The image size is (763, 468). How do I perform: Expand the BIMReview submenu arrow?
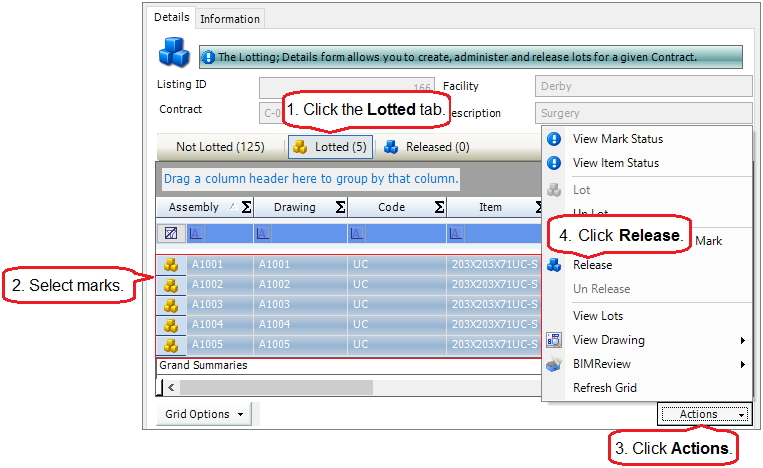pos(742,364)
